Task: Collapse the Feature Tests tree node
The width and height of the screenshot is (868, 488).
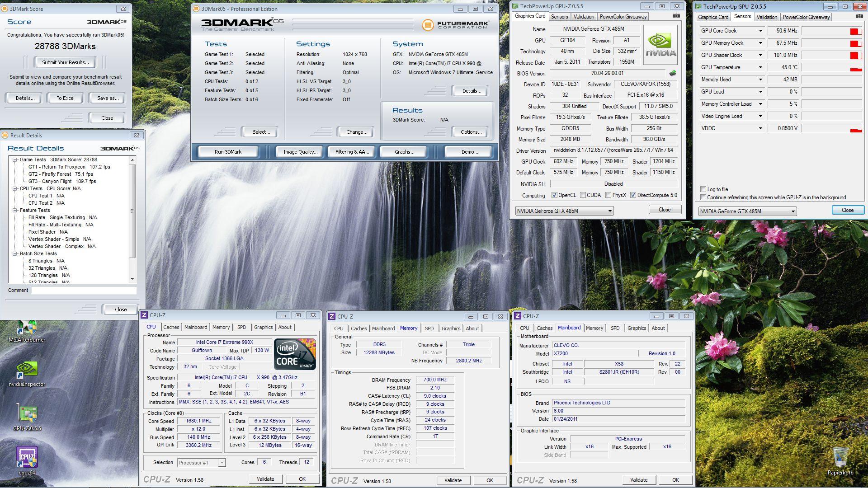Action: (x=15, y=210)
